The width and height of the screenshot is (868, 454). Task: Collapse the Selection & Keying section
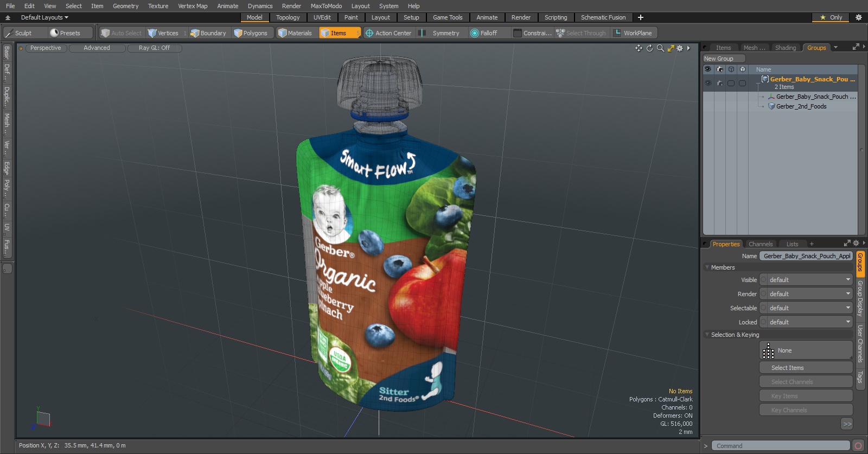pos(707,335)
